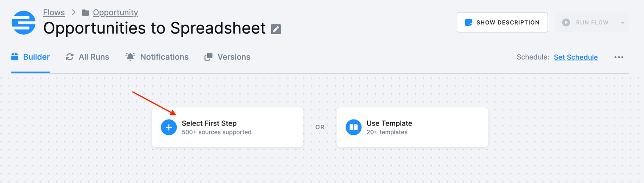Click the play icon in Run Flow button

[x=566, y=22]
